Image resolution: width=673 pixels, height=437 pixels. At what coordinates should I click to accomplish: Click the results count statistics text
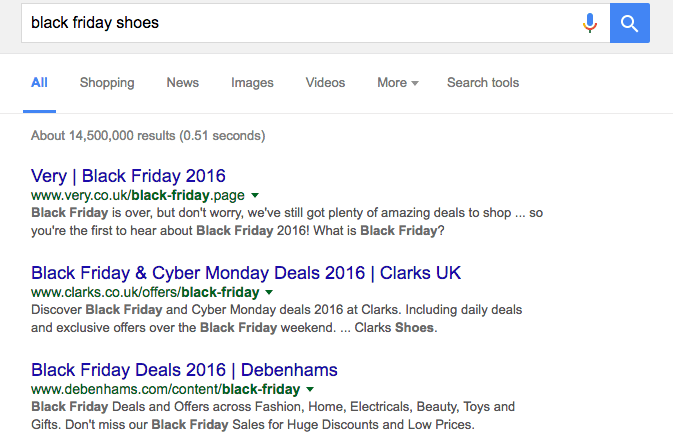[x=148, y=135]
